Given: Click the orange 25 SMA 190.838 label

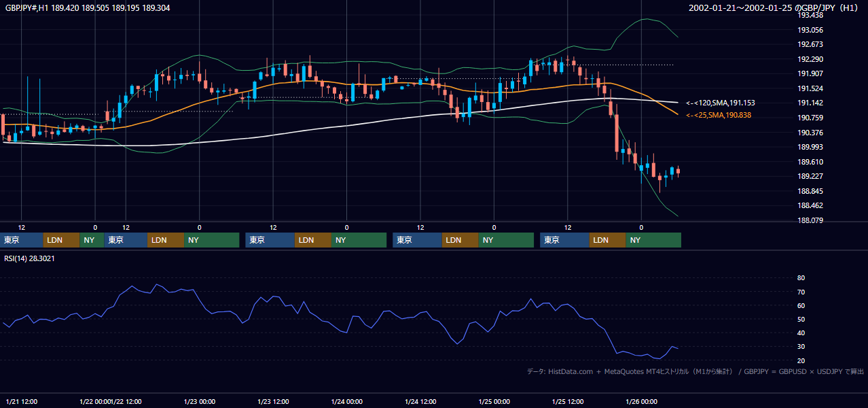Looking at the screenshot, I should 719,116.
